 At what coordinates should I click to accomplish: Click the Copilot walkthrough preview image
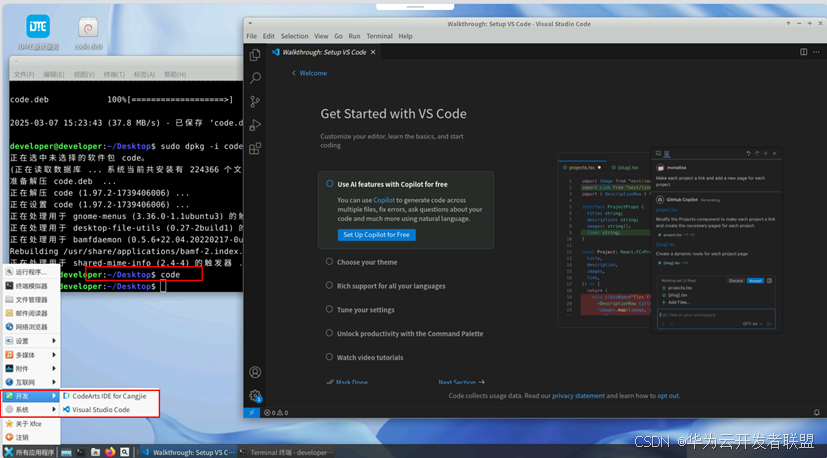coord(670,240)
